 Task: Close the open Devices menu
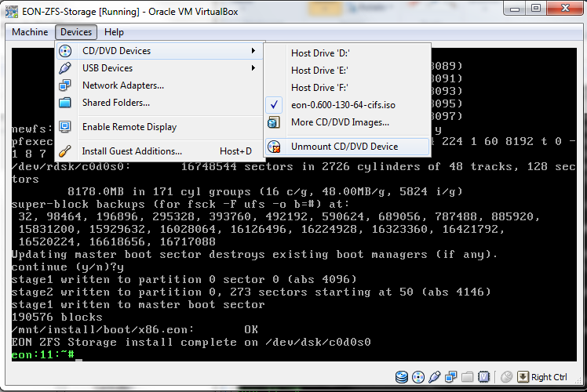[76, 32]
